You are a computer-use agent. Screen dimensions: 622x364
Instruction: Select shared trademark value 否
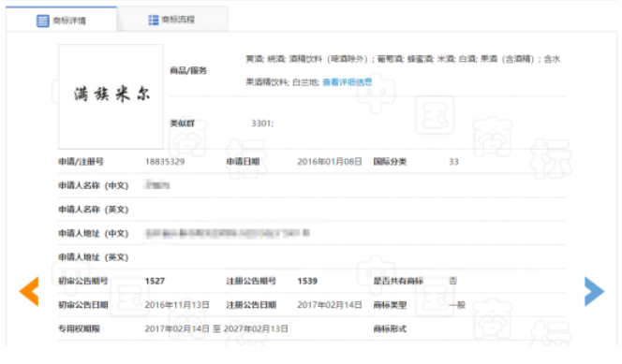453,281
